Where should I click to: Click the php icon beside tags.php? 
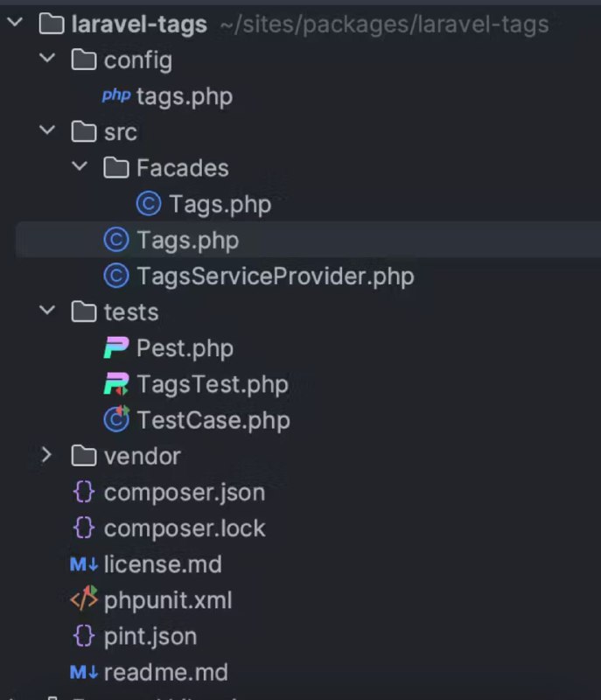(x=116, y=95)
